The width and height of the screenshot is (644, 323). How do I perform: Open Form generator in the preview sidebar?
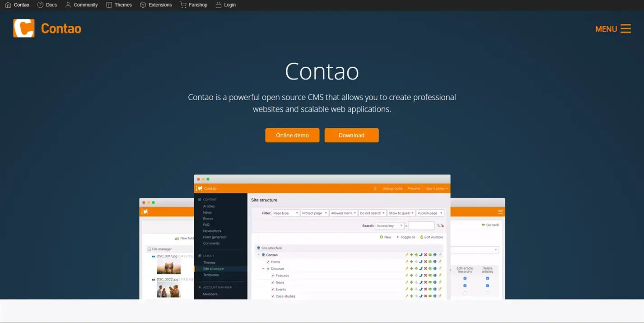pos(215,237)
